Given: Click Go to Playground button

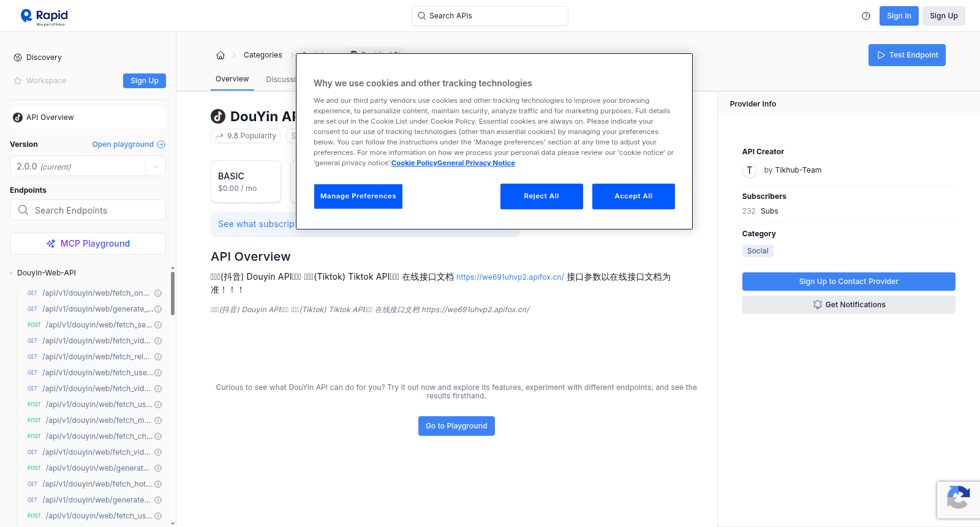Looking at the screenshot, I should click(x=456, y=426).
